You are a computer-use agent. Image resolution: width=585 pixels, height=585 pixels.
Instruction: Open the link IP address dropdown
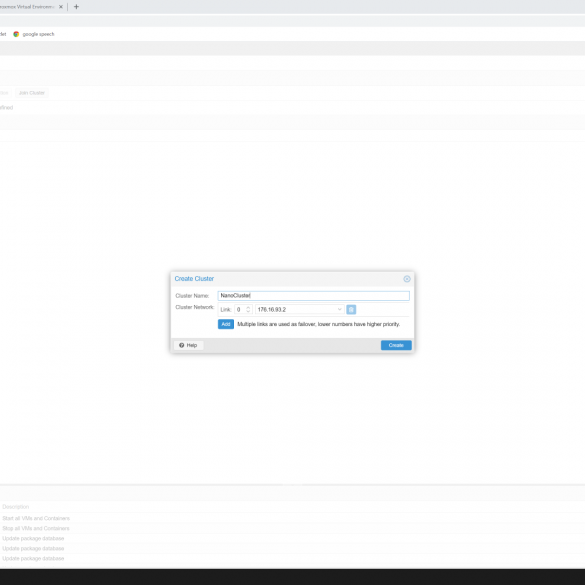(339, 309)
